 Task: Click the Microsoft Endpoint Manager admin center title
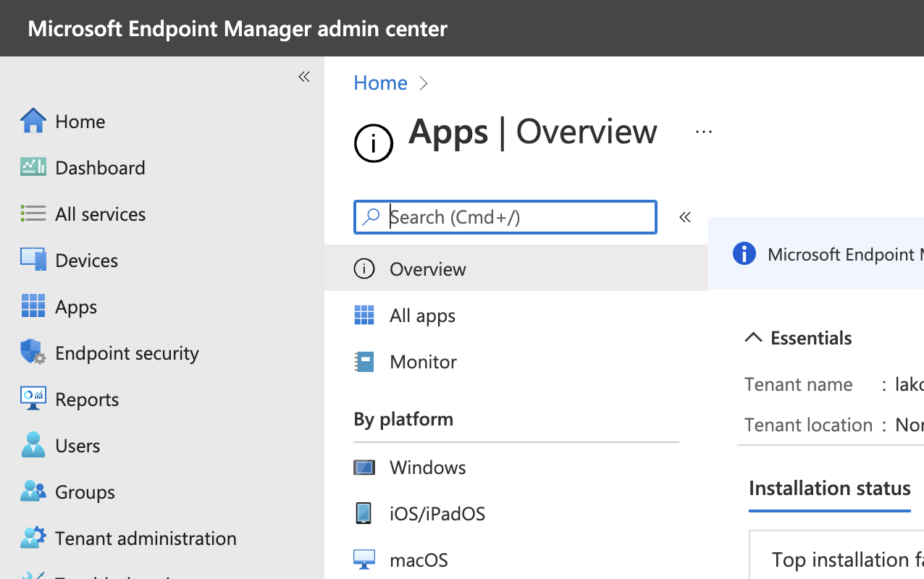pos(238,28)
